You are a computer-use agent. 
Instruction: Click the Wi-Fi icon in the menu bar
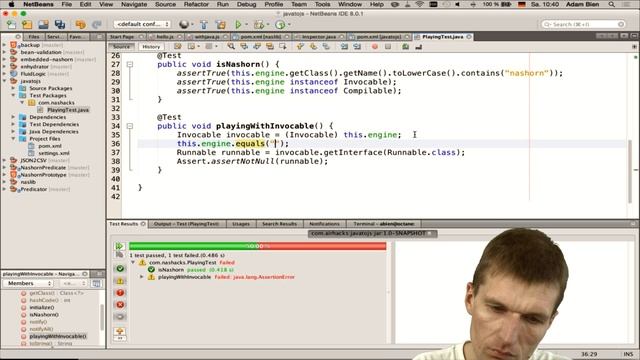[420, 4]
